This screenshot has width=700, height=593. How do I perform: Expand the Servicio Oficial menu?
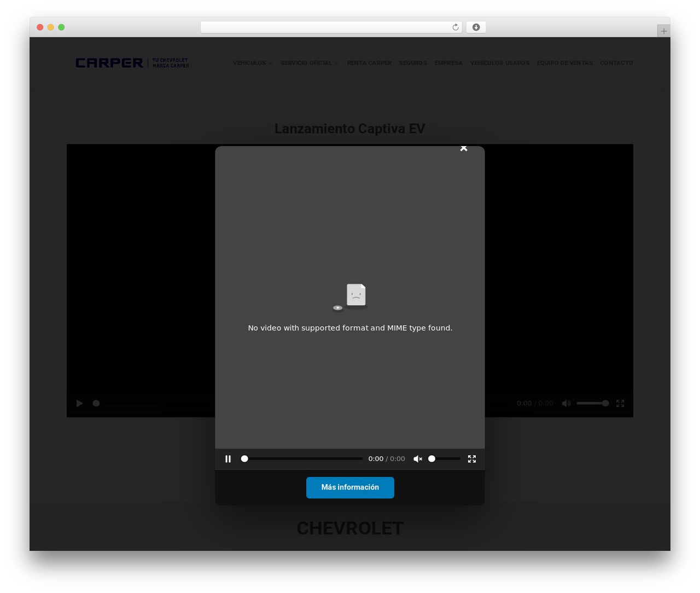(x=310, y=63)
